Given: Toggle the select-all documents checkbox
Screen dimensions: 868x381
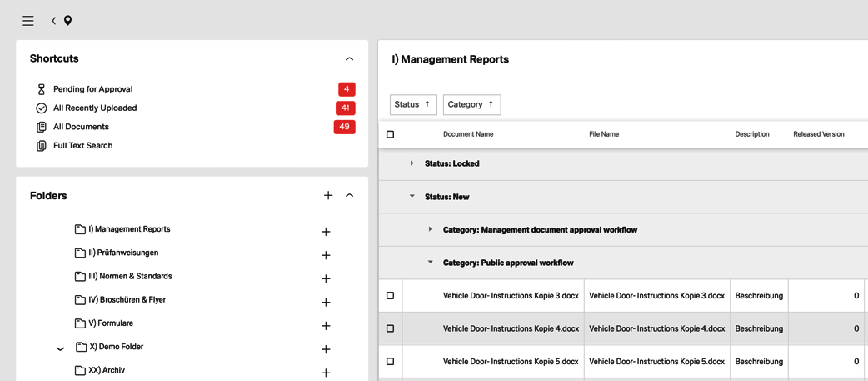Looking at the screenshot, I should (x=390, y=134).
